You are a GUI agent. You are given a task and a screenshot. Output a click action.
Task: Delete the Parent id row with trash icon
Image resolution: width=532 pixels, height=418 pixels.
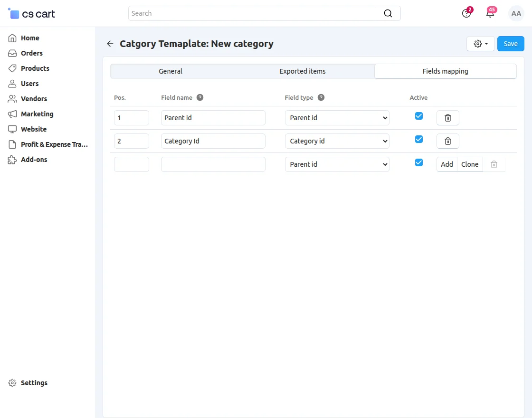pyautogui.click(x=447, y=118)
